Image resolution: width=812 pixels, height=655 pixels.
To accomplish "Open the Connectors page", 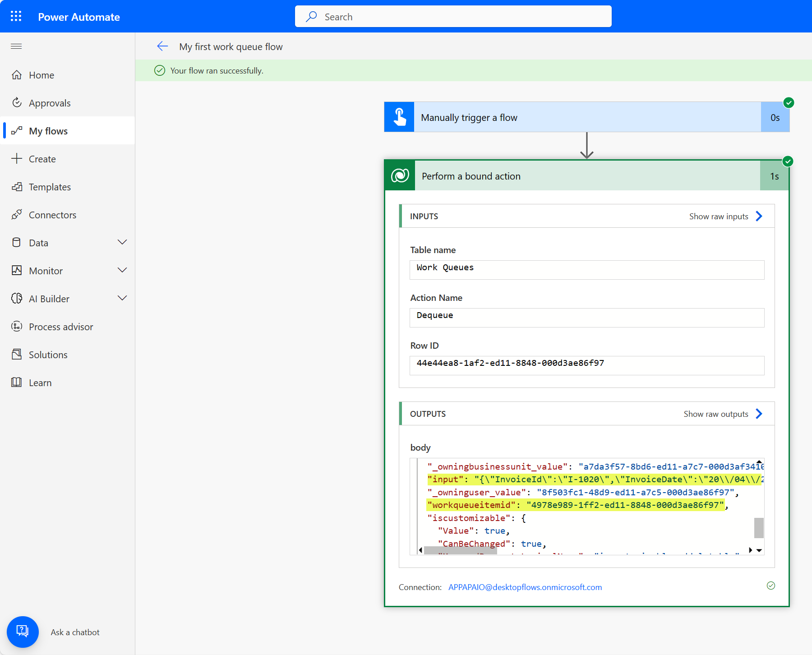I will [x=52, y=214].
